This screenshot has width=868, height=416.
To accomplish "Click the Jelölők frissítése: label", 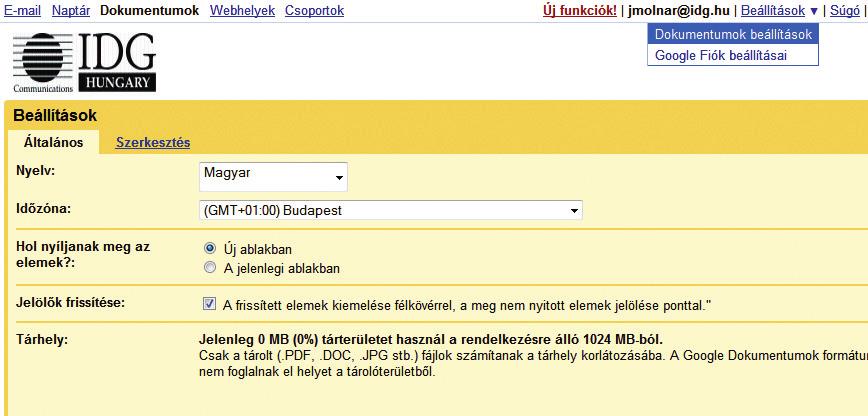I will pos(71,302).
